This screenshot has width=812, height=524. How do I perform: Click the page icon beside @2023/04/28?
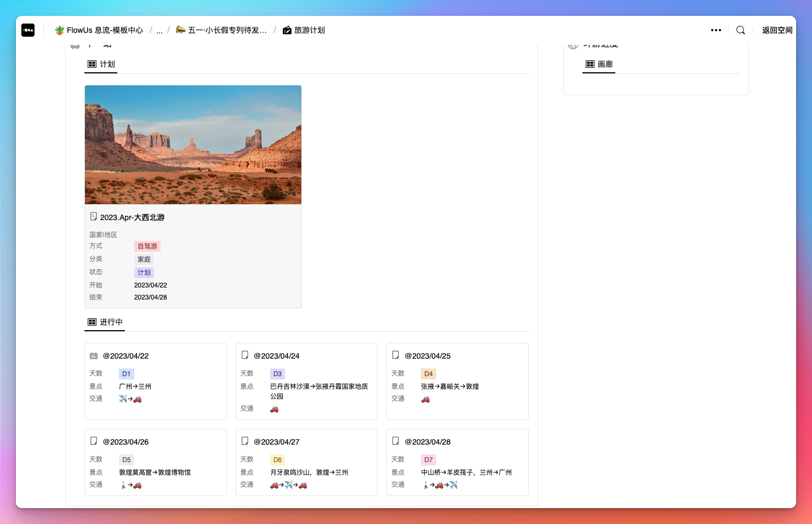tap(396, 441)
